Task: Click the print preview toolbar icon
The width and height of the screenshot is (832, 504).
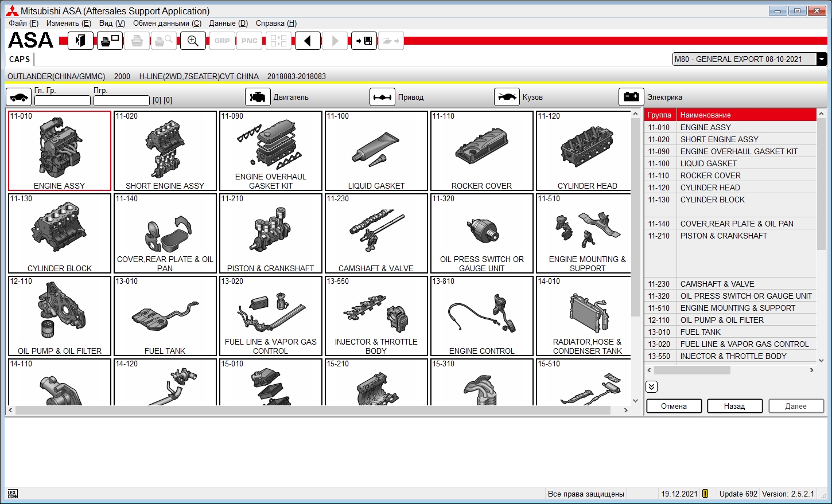Action: pos(164,41)
